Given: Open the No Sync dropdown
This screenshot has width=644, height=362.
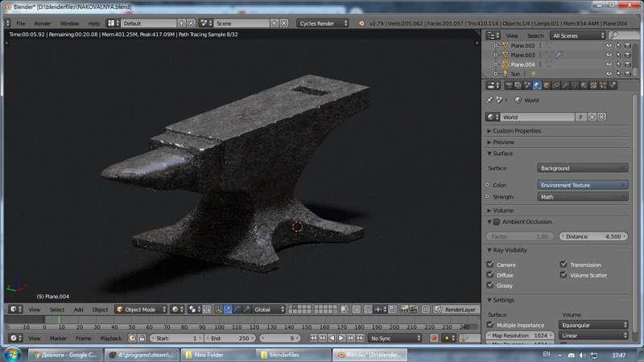Looking at the screenshot, I should click(x=394, y=338).
